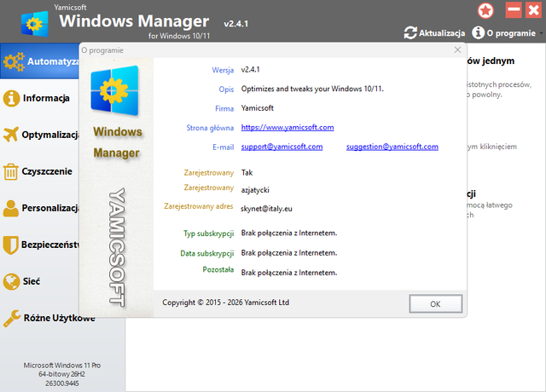This screenshot has width=546, height=392.
Task: Click the O programie dialog title
Action: (102, 50)
